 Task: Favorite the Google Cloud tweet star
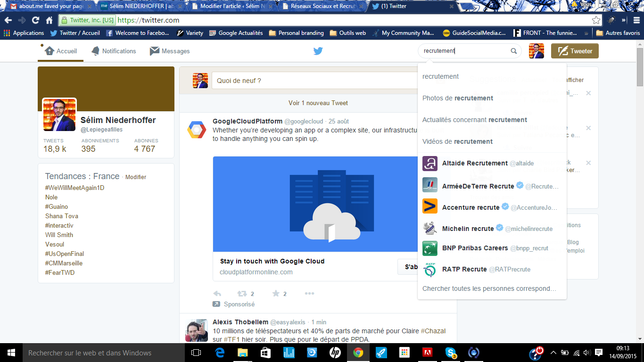276,294
